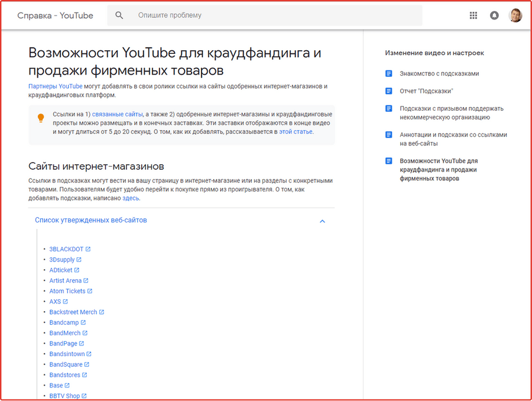The height and width of the screenshot is (401, 532).
Task: Click the lightbulb tip icon
Action: pyautogui.click(x=41, y=118)
